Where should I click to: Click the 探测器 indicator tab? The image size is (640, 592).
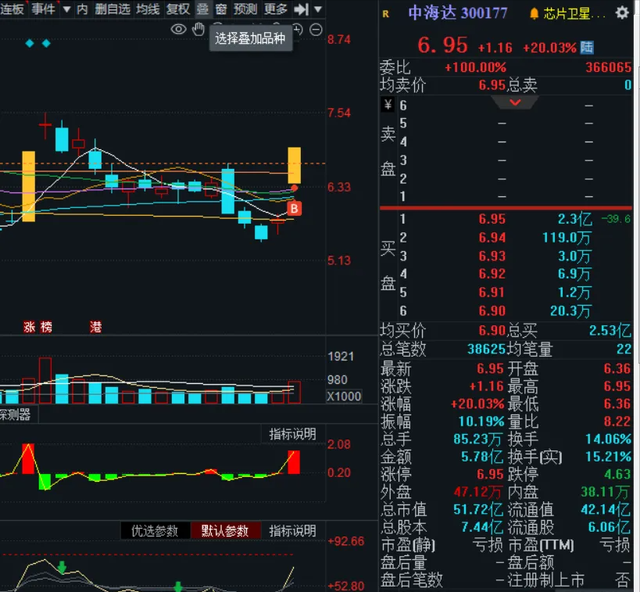[x=16, y=414]
